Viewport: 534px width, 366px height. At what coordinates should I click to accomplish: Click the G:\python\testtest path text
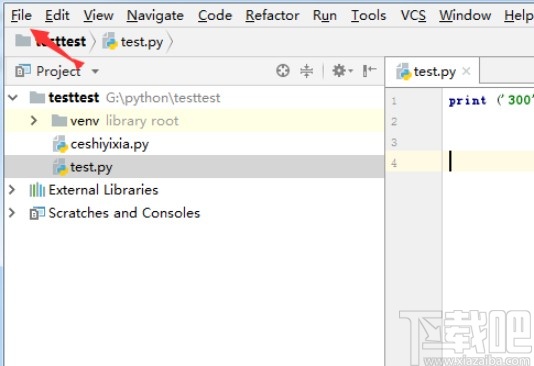pyautogui.click(x=163, y=98)
